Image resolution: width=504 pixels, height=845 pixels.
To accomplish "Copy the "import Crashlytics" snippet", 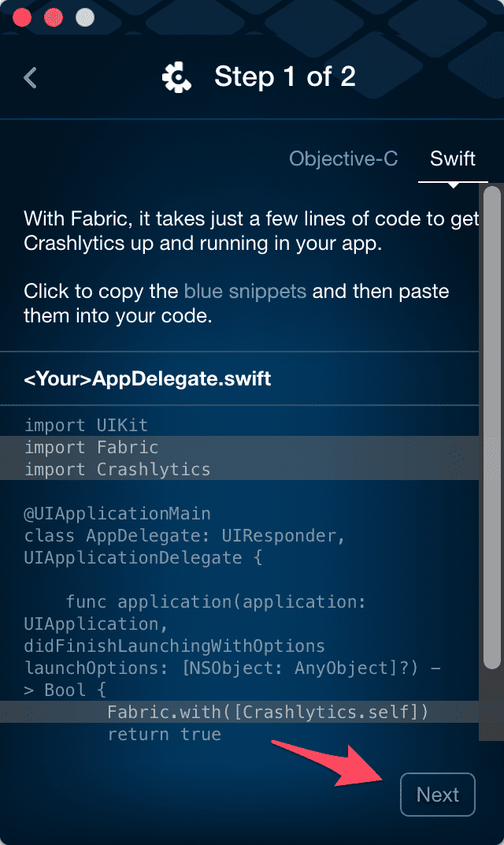I will pos(117,469).
